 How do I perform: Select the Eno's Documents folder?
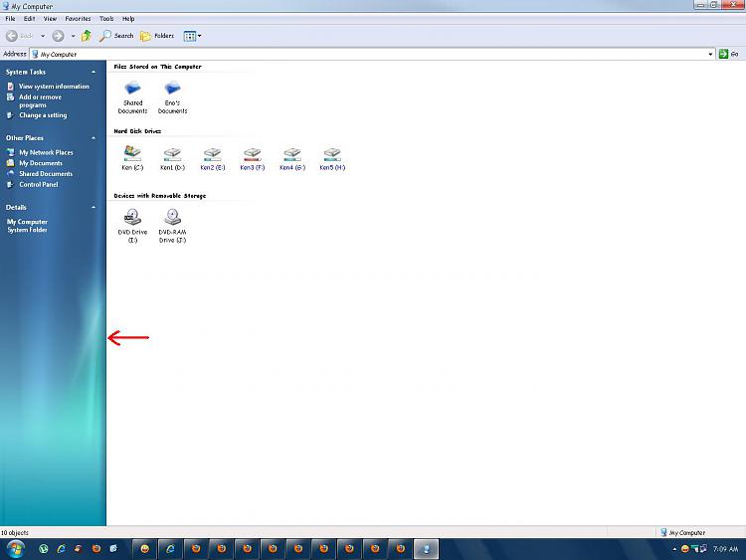pyautogui.click(x=172, y=97)
